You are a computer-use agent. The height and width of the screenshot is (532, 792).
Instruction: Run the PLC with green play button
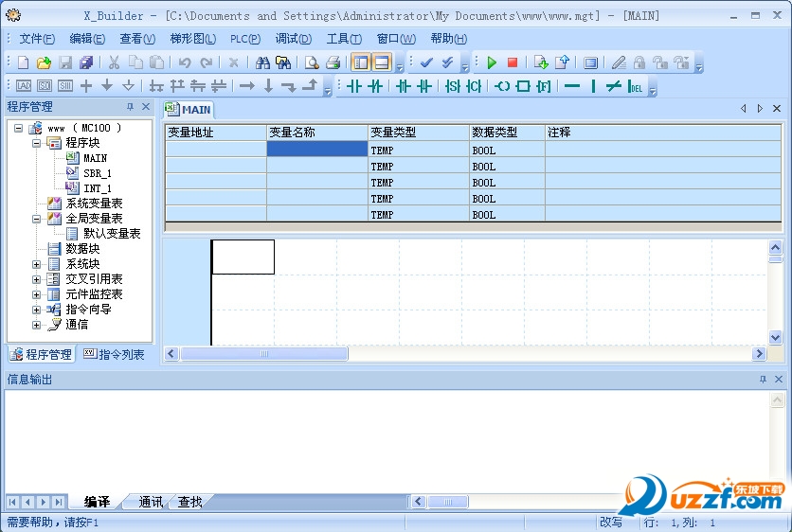coord(492,62)
